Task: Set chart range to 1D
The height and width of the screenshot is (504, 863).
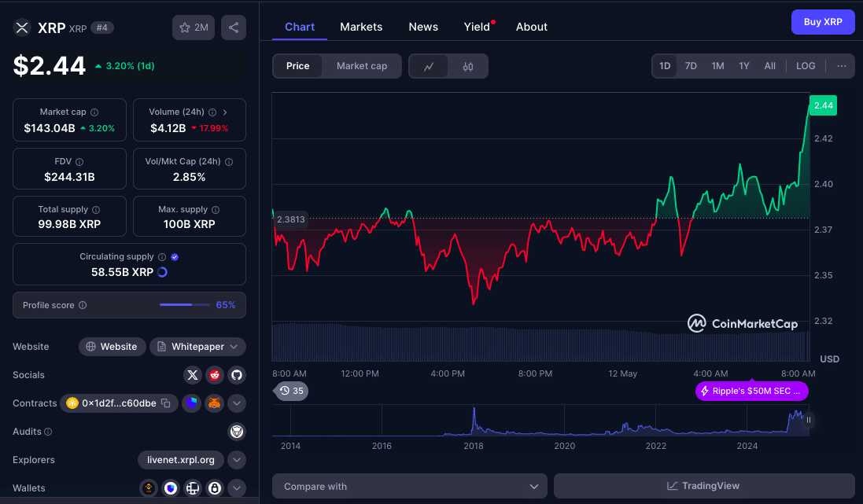Action: (665, 66)
